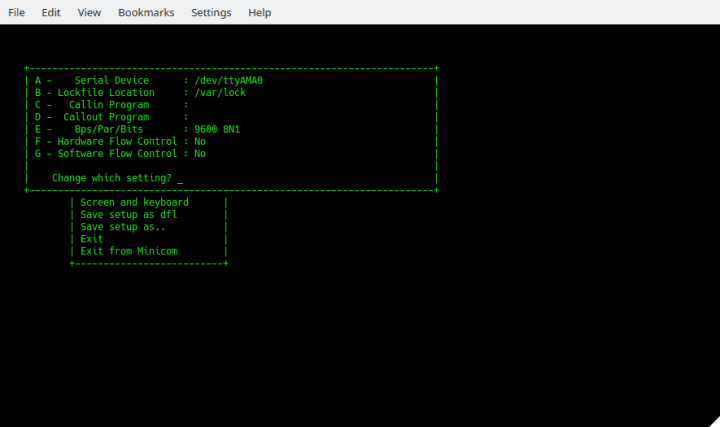Screen dimensions: 720x427
Task: Open the Help menu
Action: 259,12
